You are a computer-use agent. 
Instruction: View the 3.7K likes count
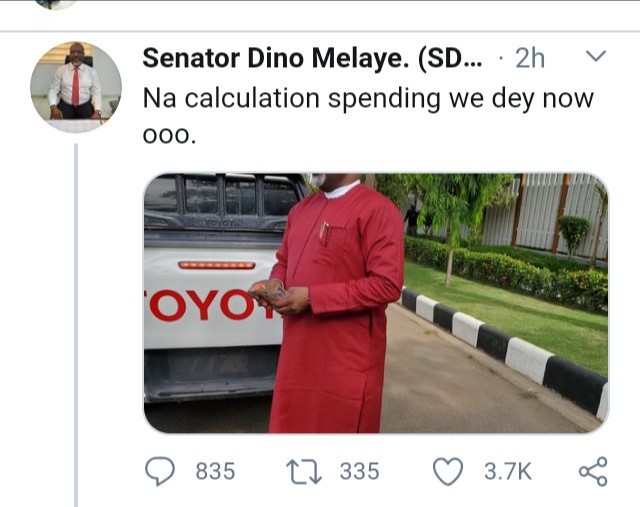click(x=508, y=471)
